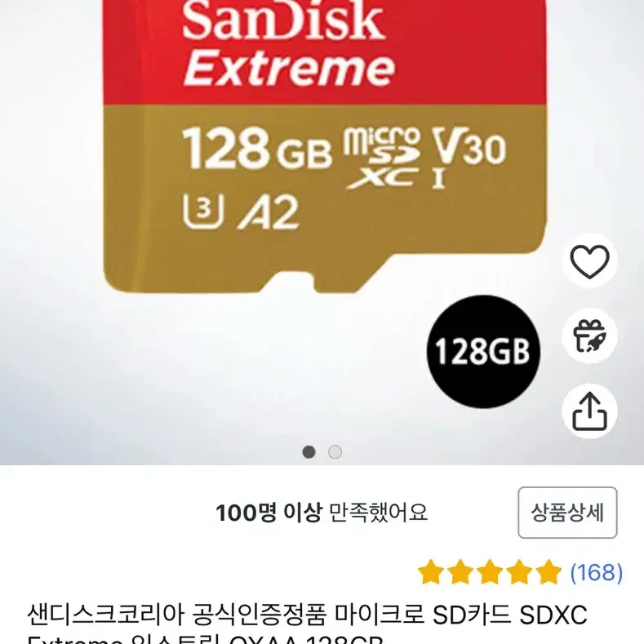Tap the 128 GB capacity text on card
This screenshot has height=644, width=644.
(256, 149)
